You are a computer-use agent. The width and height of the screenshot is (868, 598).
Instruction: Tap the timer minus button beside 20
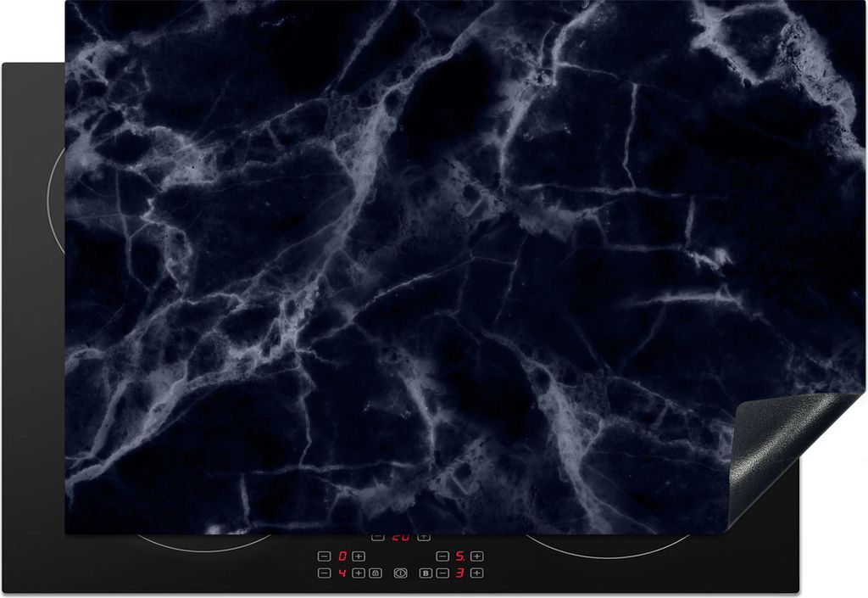tap(377, 537)
